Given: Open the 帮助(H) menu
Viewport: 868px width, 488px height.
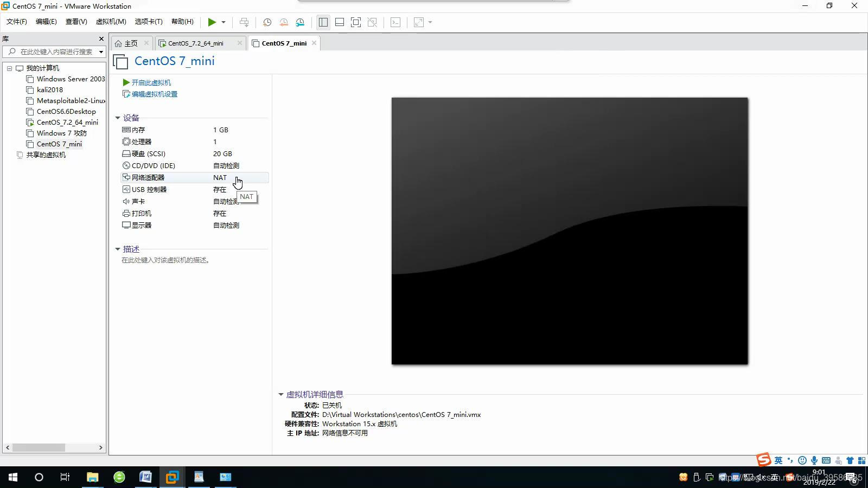Looking at the screenshot, I should coord(182,22).
